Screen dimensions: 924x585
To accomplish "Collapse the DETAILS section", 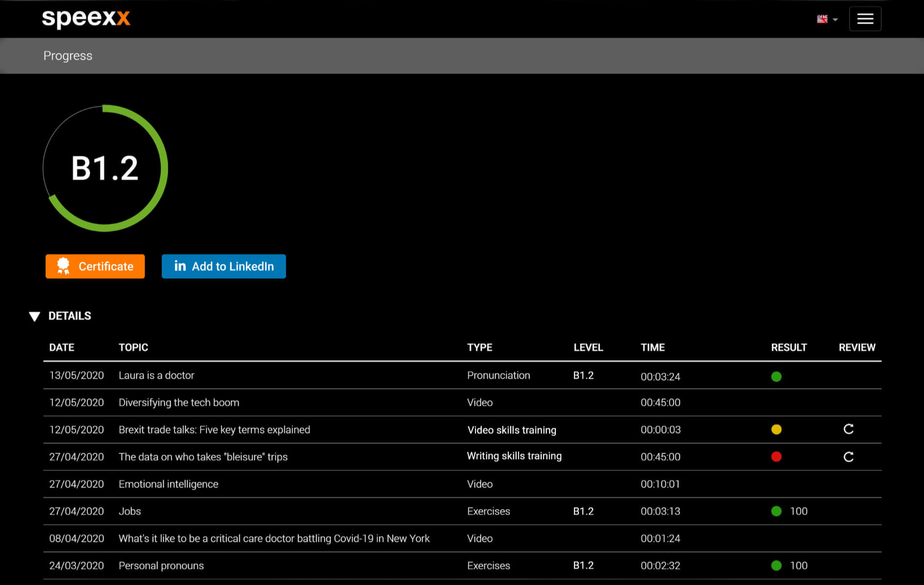I will 60,316.
